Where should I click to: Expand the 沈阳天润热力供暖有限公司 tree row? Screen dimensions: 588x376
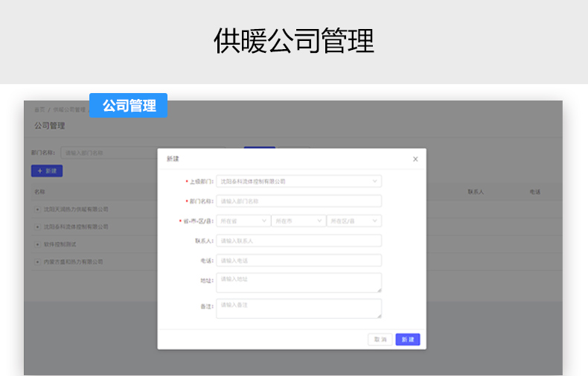pos(38,209)
